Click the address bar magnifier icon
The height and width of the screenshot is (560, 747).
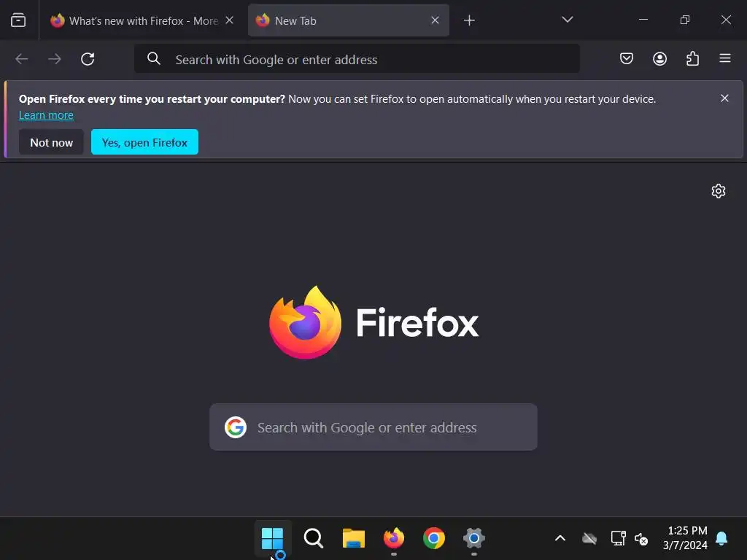pos(153,58)
